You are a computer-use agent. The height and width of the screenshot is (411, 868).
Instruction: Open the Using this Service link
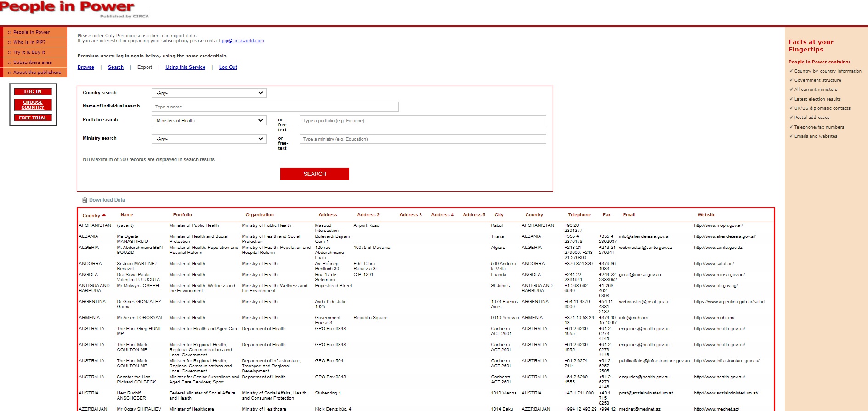pos(186,67)
